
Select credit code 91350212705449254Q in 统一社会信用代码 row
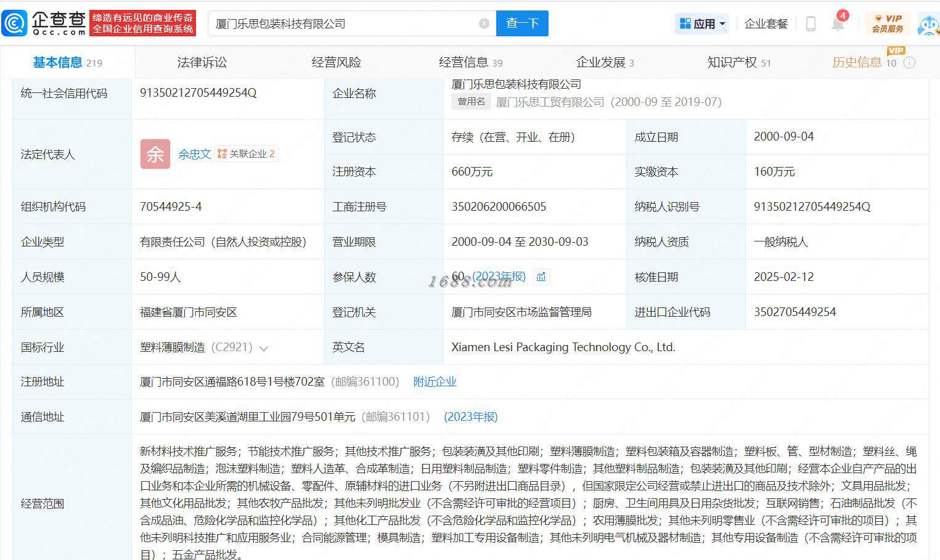coord(198,93)
